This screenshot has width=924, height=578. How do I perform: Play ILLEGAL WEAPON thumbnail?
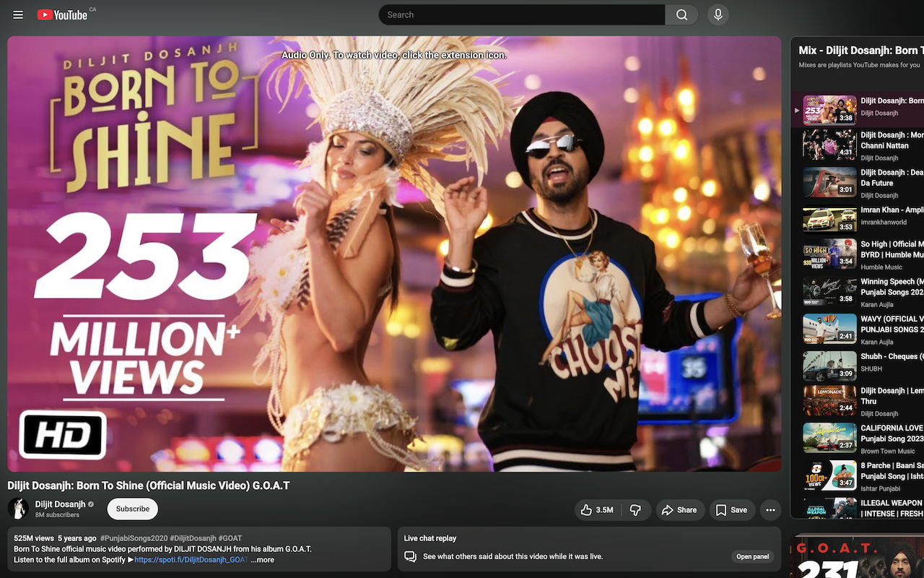829,508
